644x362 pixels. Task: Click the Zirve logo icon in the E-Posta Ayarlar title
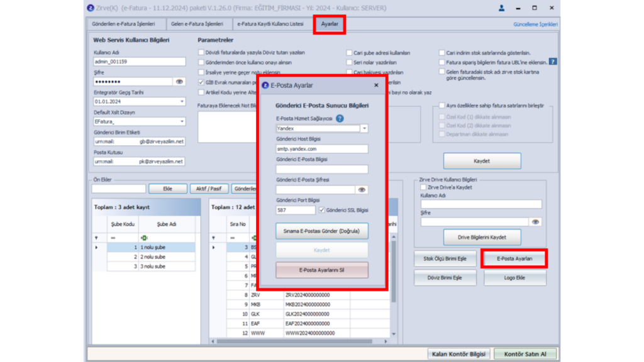[x=265, y=85]
